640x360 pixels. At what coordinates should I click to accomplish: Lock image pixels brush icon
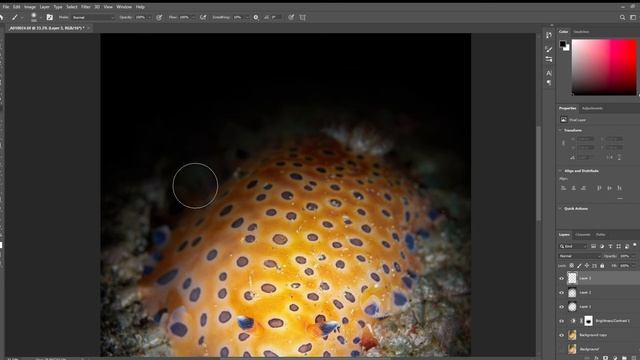pos(579,266)
